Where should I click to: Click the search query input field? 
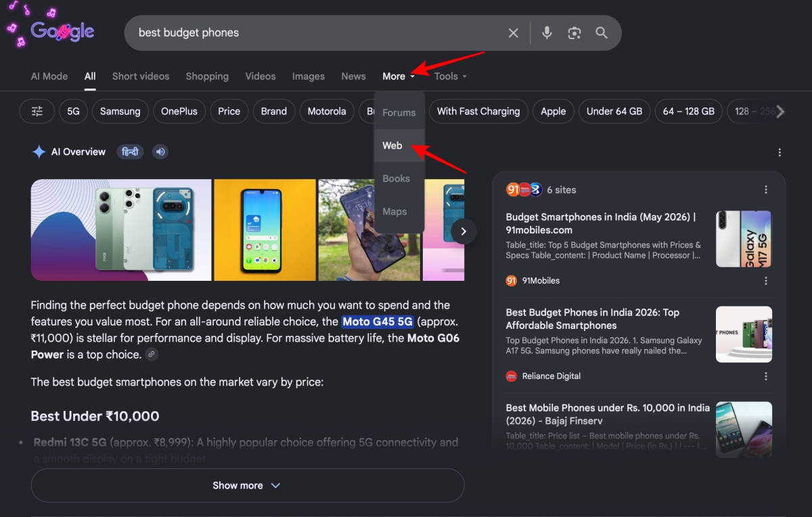(318, 32)
